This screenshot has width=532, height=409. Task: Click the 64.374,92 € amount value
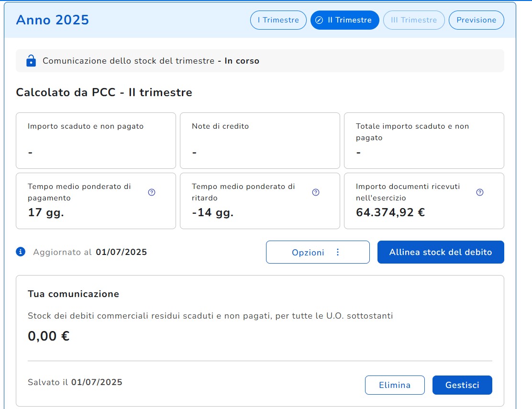[390, 212]
